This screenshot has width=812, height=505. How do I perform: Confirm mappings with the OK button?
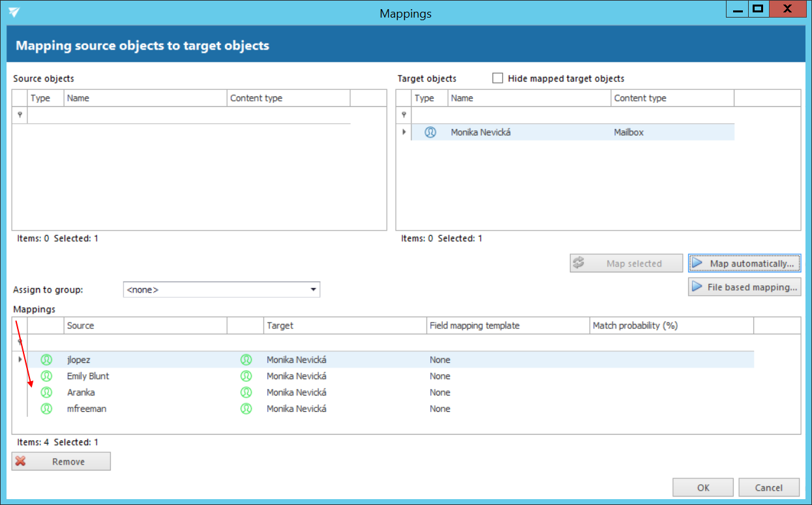pyautogui.click(x=703, y=487)
